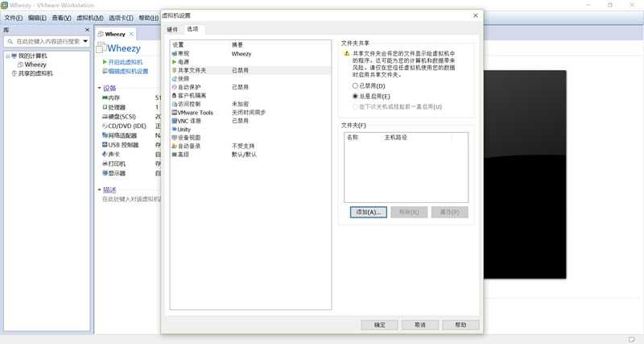Switch to the 硬件 hardware tab
Image resolution: width=644 pixels, height=344 pixels.
click(173, 30)
